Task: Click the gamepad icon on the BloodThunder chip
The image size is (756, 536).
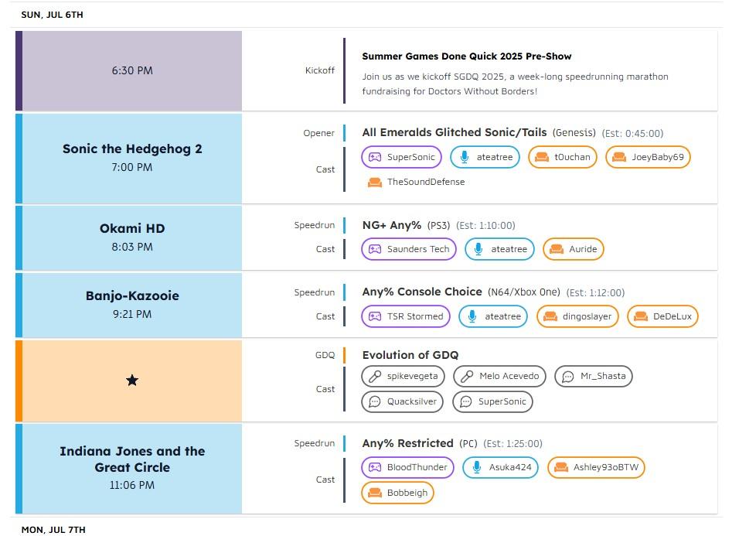Action: tap(375, 467)
